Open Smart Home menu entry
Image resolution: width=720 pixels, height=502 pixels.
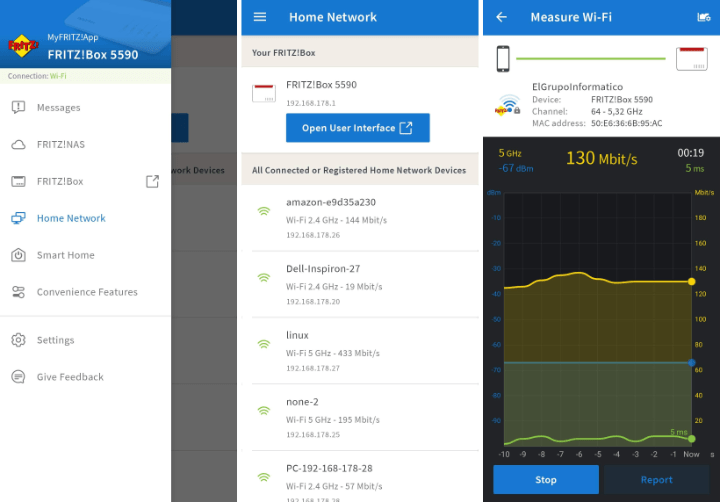(x=85, y=255)
